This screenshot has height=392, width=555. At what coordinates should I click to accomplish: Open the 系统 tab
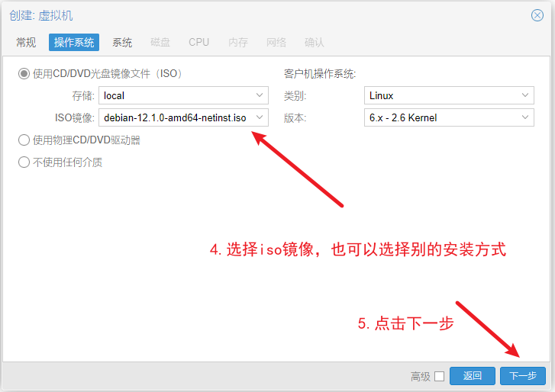click(122, 42)
